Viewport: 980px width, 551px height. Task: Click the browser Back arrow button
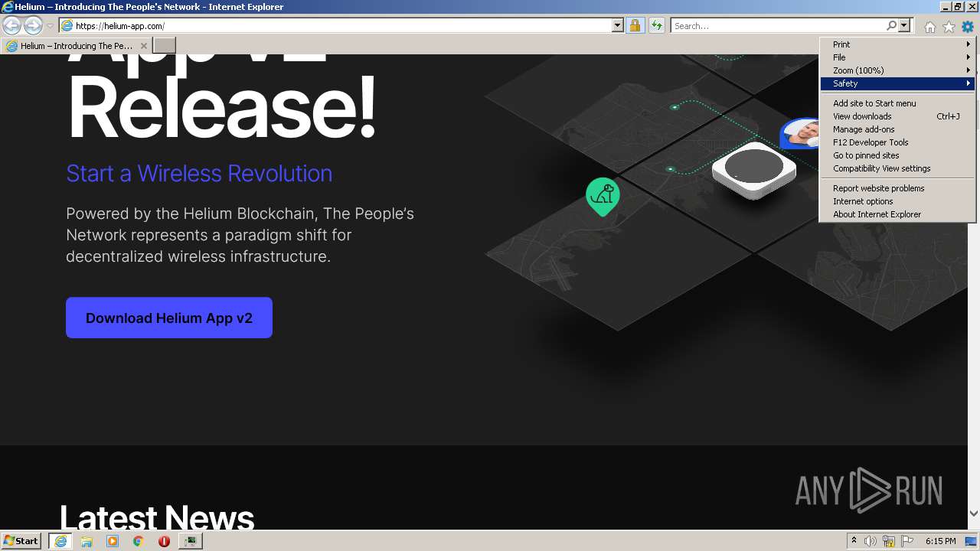point(12,25)
